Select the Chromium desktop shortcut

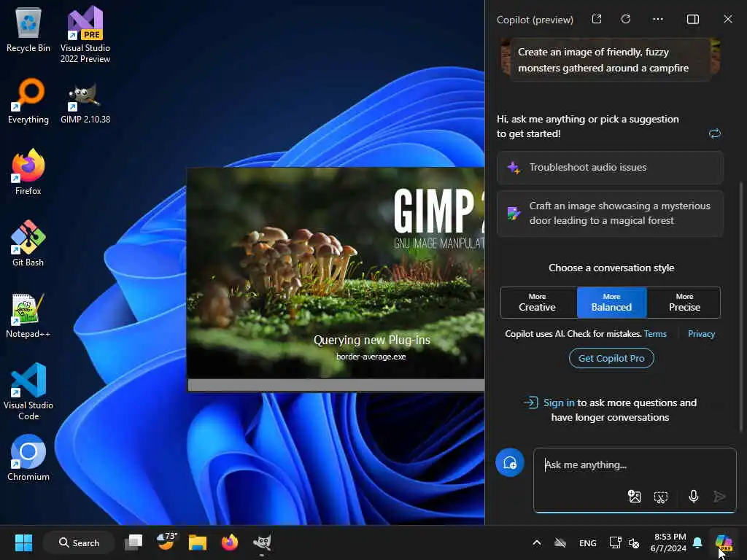tap(28, 458)
